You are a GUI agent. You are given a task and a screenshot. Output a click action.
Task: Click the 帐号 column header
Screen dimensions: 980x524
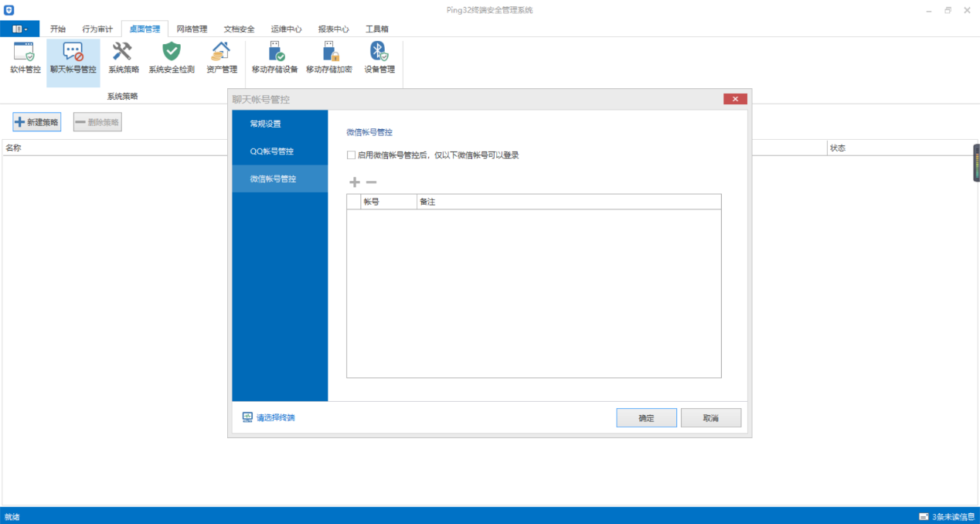(x=388, y=202)
